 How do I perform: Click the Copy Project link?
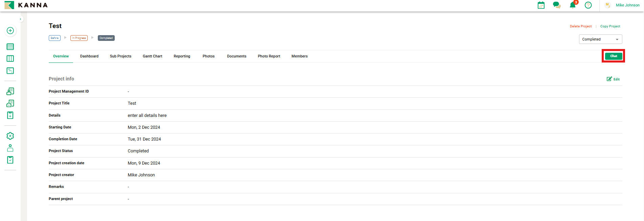coord(610,26)
